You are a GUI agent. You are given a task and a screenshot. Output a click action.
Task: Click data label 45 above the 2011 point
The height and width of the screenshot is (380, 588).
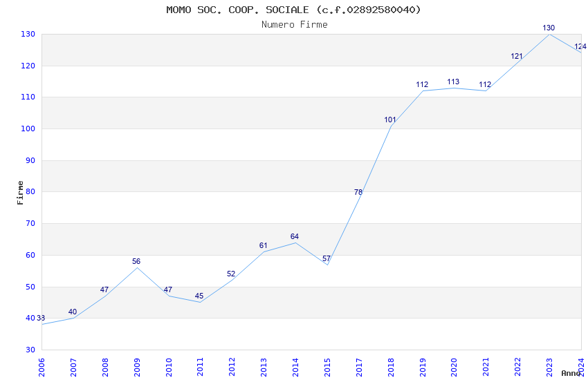pyautogui.click(x=199, y=296)
